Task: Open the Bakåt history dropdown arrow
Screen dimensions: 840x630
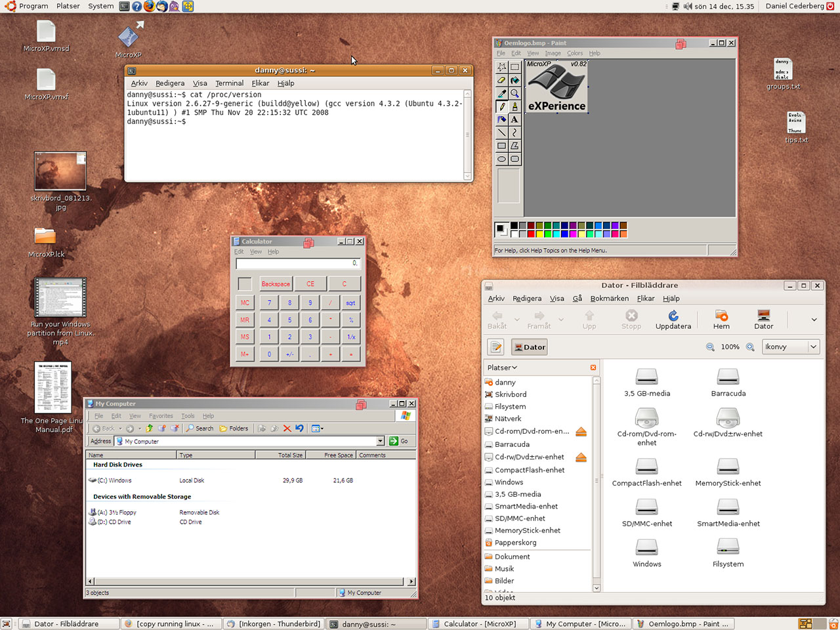Action: pyautogui.click(x=516, y=320)
